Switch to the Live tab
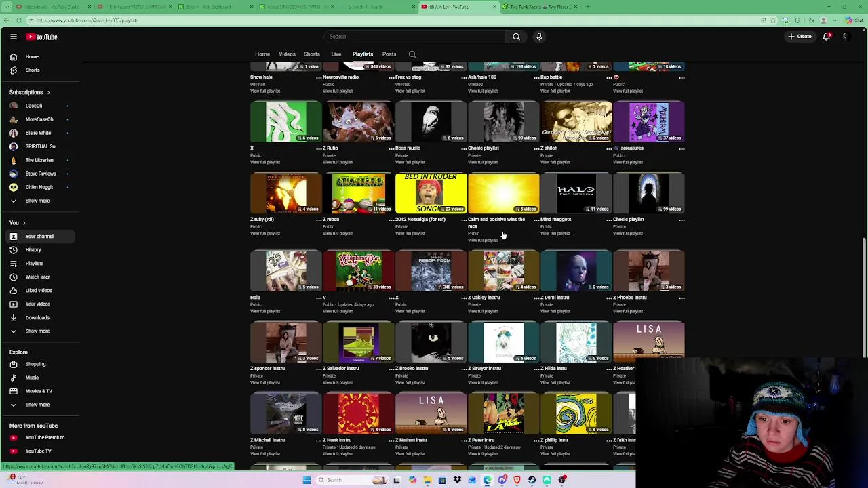This screenshot has height=488, width=868. [336, 54]
